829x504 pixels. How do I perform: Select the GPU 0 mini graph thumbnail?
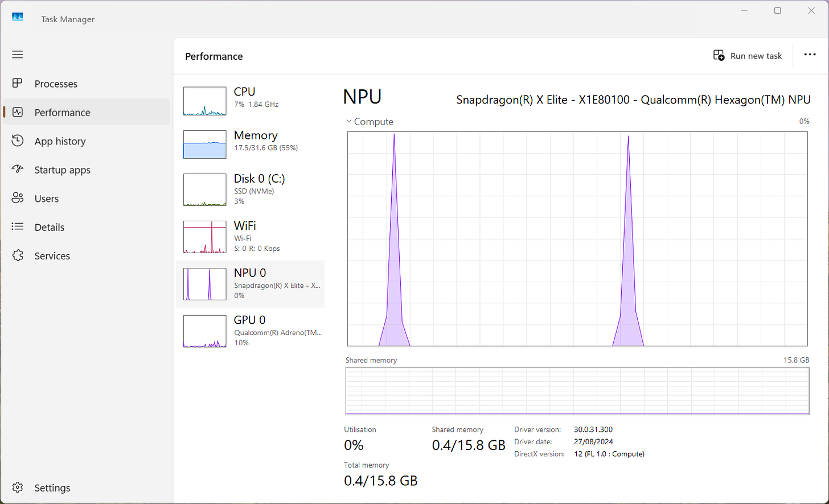coord(205,331)
